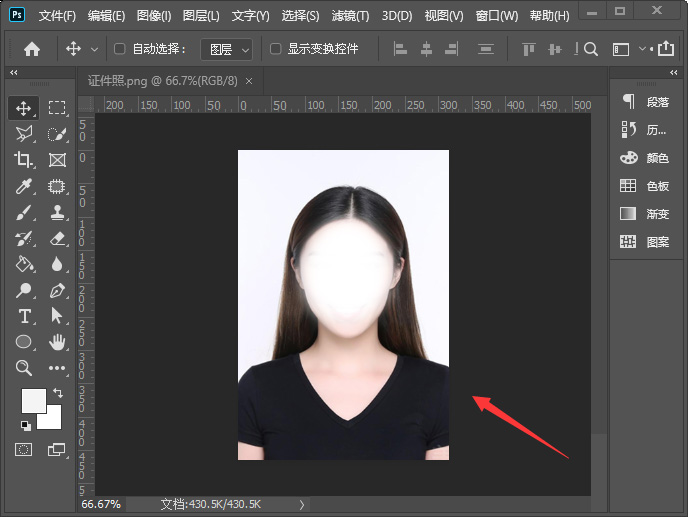Click the Home icon in options bar
688x517 pixels.
[32, 49]
